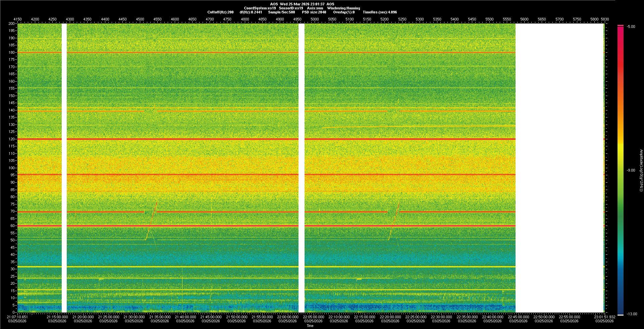Screen dimensions: 644x329
Task: Click the -9.00 color scale label
Action: [631, 171]
